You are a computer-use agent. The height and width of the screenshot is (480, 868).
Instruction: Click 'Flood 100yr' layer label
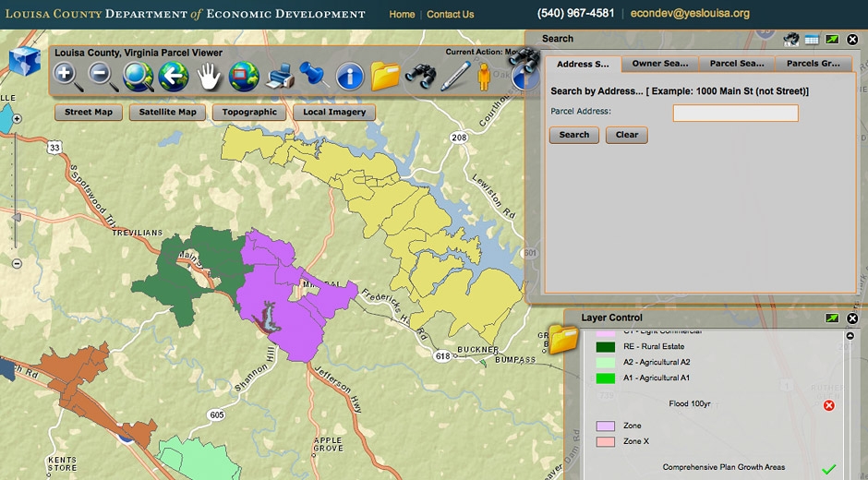click(x=689, y=403)
